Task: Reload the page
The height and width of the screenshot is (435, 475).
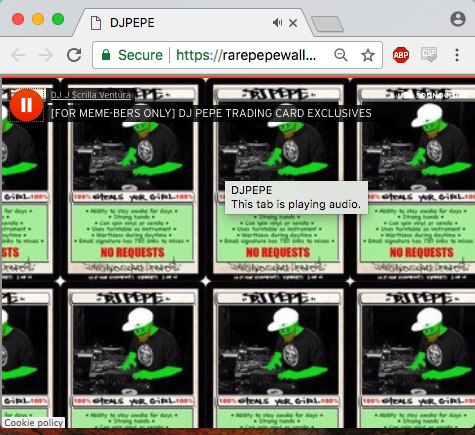Action: (x=74, y=55)
